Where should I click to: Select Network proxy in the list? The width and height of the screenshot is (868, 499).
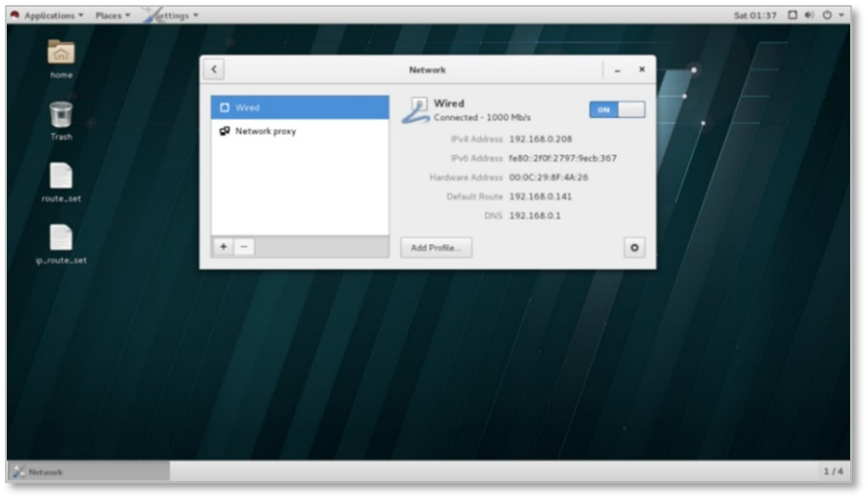pyautogui.click(x=299, y=131)
